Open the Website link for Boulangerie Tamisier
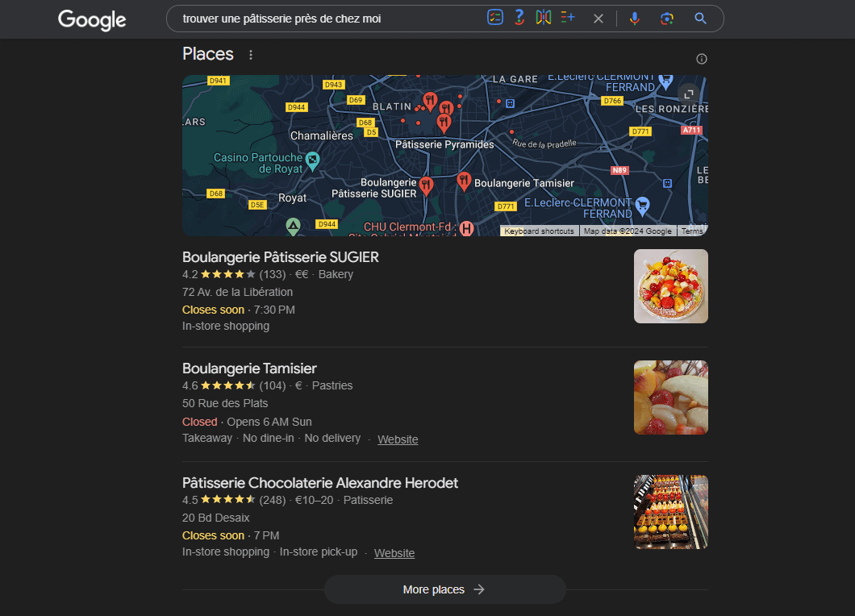855x616 pixels. (398, 439)
